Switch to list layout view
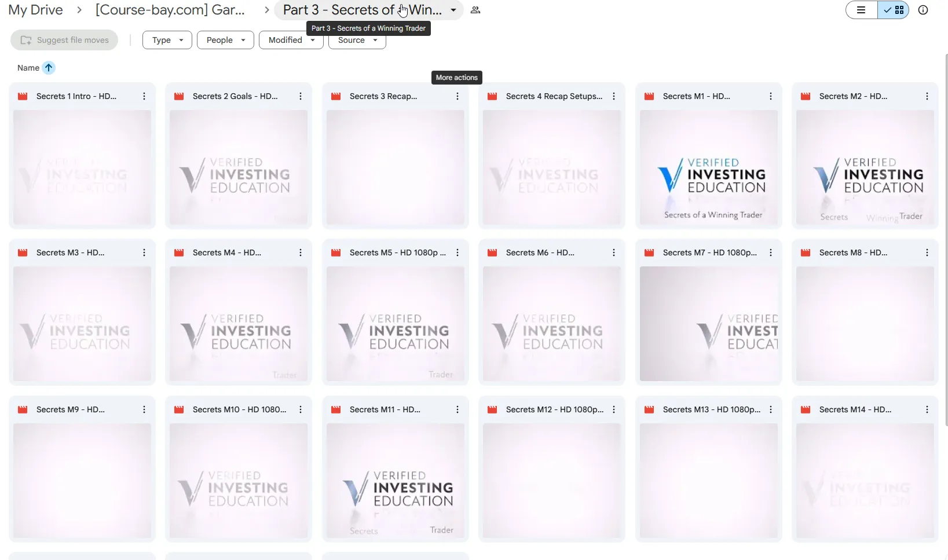 tap(862, 10)
